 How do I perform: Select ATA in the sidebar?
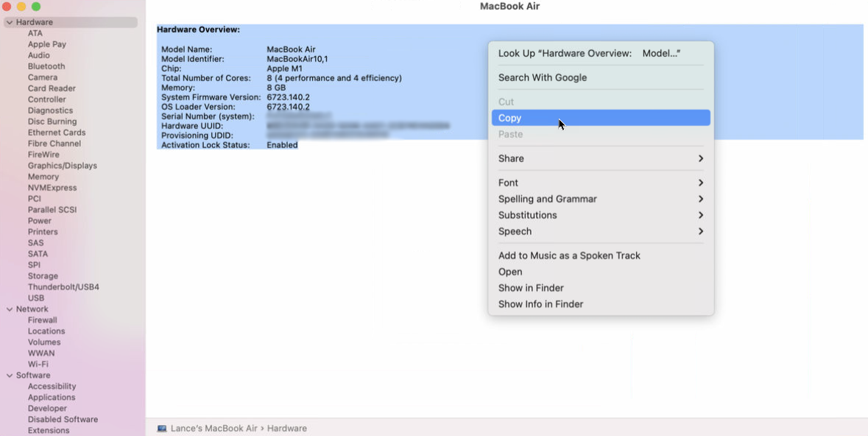tap(35, 33)
